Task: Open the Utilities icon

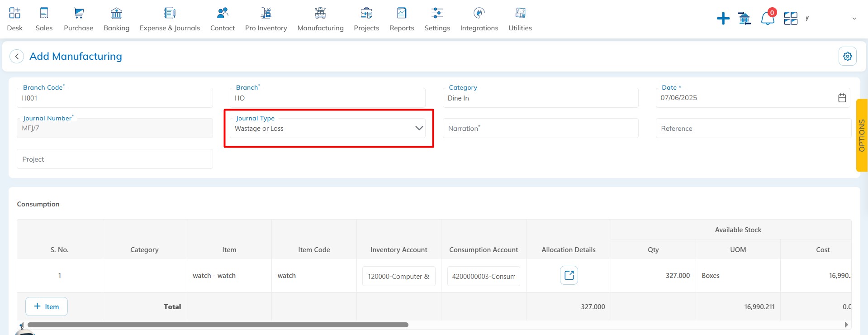Action: pos(520,13)
